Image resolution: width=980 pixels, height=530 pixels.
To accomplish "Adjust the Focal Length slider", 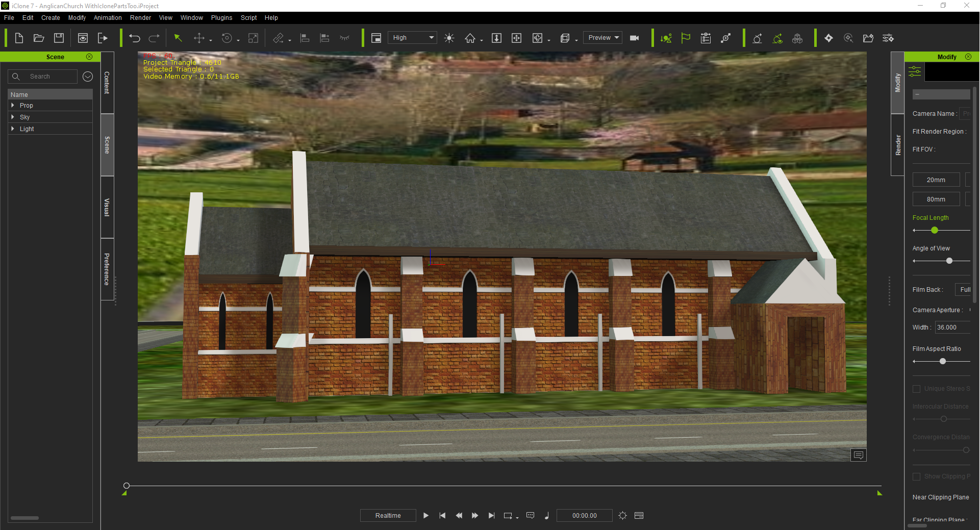I will tap(935, 231).
